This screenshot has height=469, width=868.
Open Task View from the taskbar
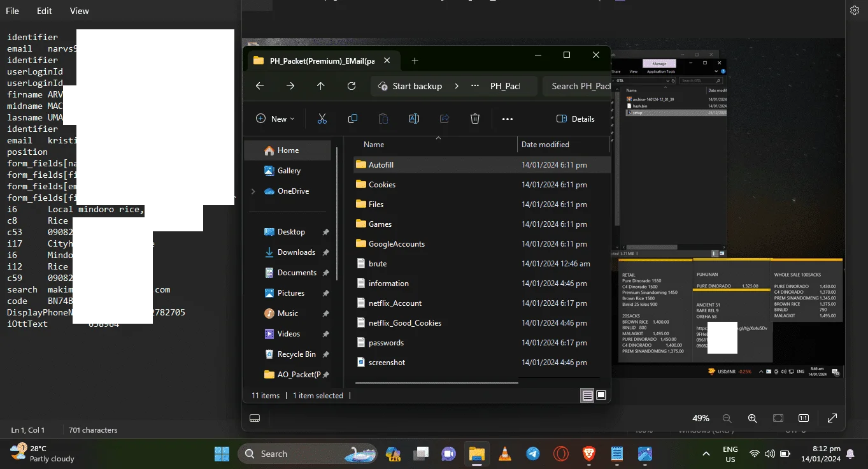[x=421, y=454]
